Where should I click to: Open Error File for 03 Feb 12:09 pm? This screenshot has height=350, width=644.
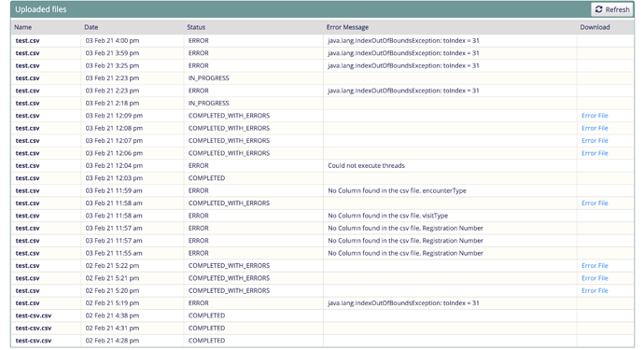pyautogui.click(x=595, y=116)
